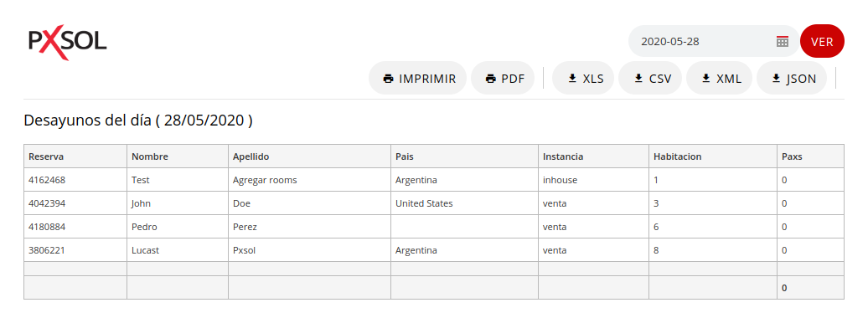Viewport: 868px width, 318px height.
Task: Click the Pedro Perez reservation 4180884
Action: point(47,227)
